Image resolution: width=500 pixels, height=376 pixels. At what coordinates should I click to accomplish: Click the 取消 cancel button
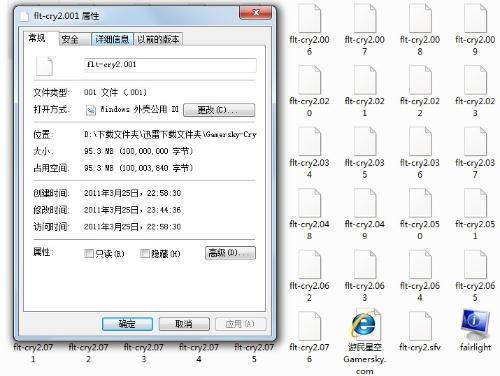coord(184,324)
